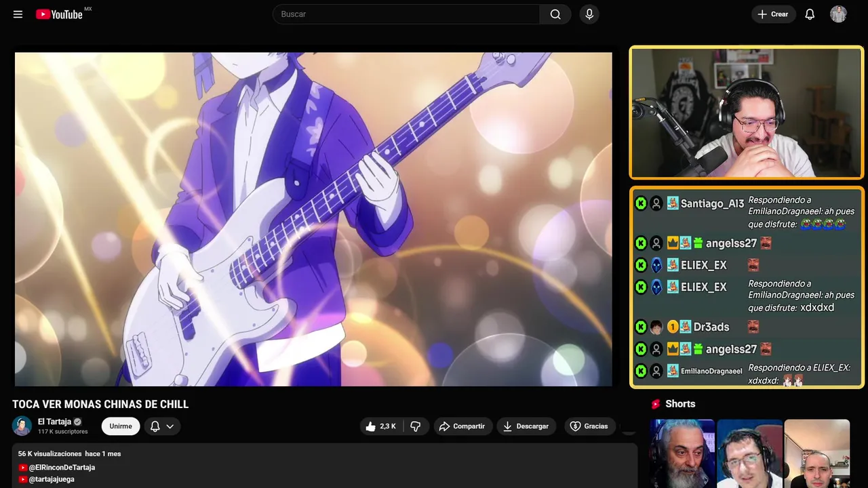Click the numbered badge beside Dr3ads

click(673, 327)
